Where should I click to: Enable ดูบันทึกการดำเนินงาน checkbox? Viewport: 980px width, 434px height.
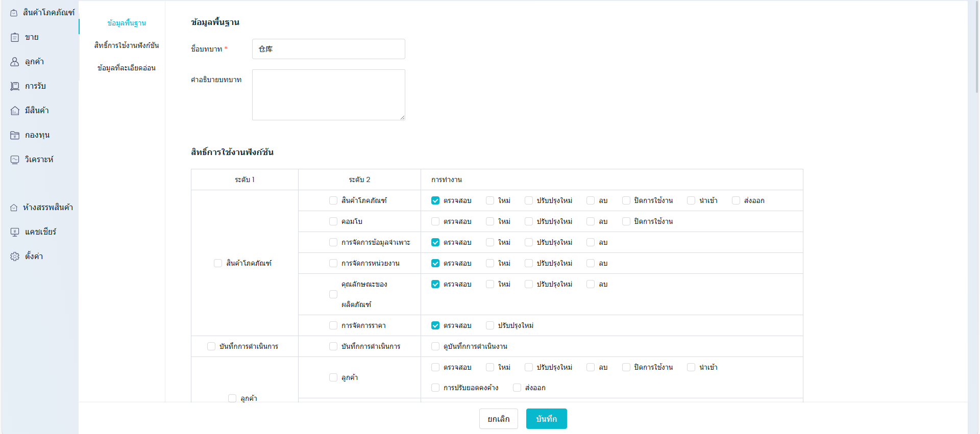coord(435,346)
